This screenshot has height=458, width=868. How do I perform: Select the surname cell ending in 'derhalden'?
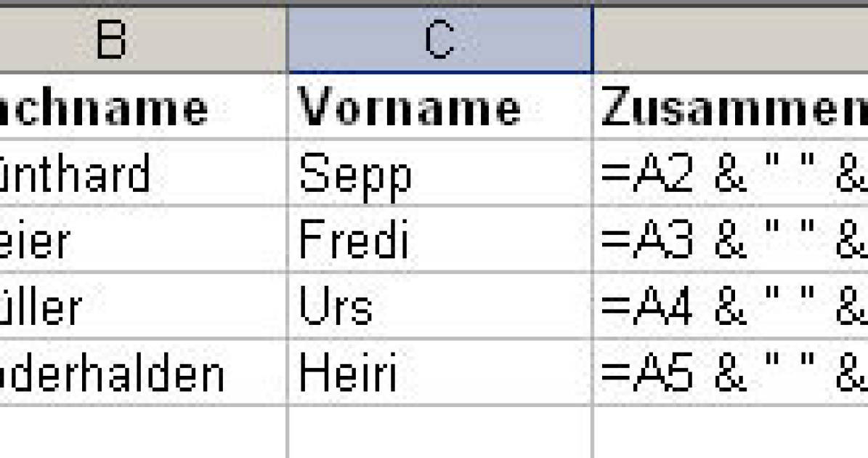[x=143, y=371]
